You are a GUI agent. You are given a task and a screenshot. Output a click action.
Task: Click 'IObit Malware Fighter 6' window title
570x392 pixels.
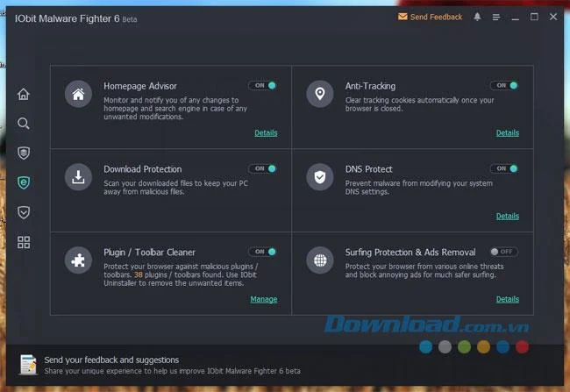click(x=68, y=18)
